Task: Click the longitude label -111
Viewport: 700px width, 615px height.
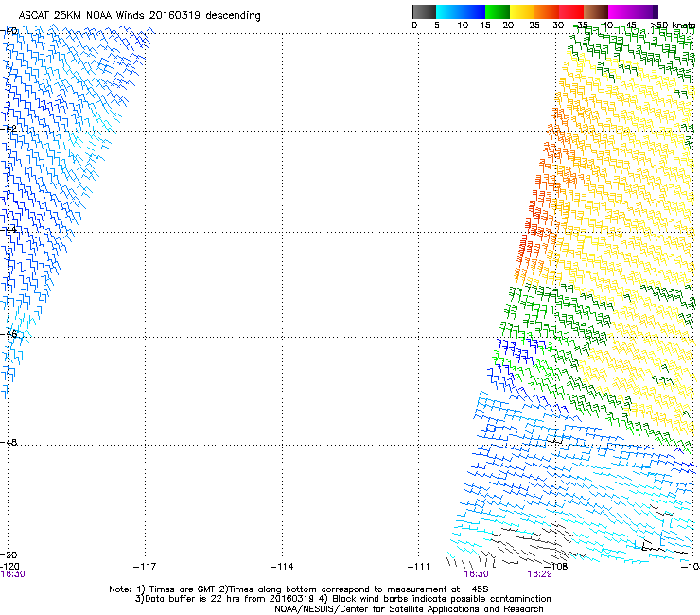Action: tap(419, 567)
